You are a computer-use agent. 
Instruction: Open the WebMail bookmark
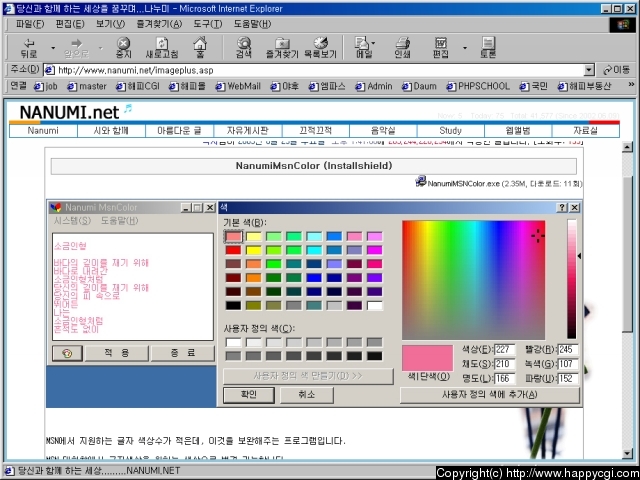[x=238, y=86]
